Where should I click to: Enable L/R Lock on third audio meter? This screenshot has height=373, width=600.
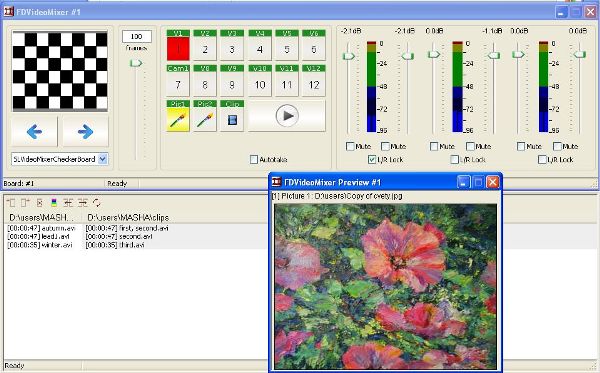pyautogui.click(x=542, y=159)
